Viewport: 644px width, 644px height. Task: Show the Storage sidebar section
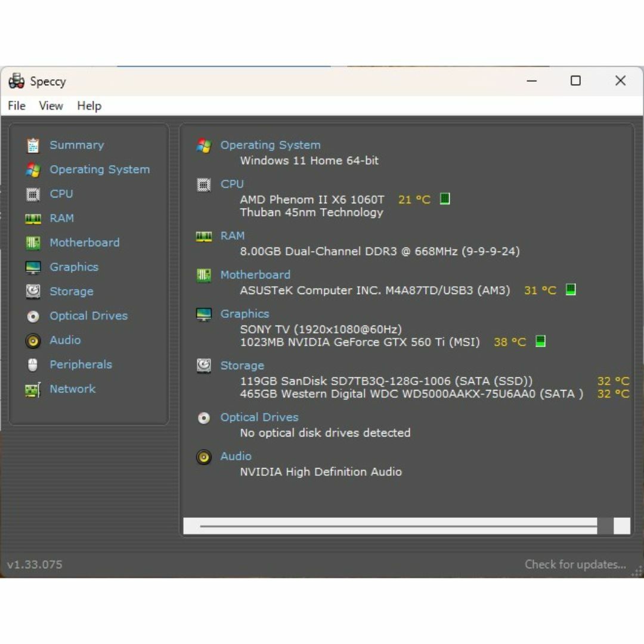(72, 292)
